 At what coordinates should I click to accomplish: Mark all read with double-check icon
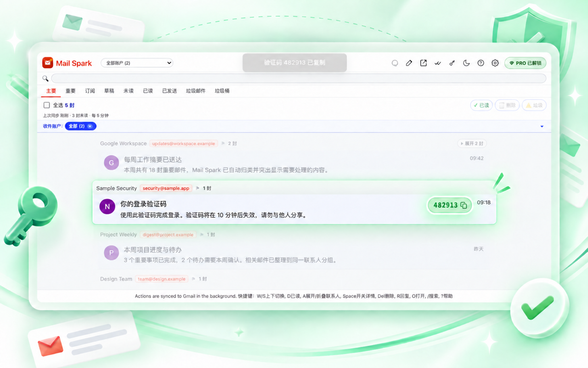(x=437, y=63)
